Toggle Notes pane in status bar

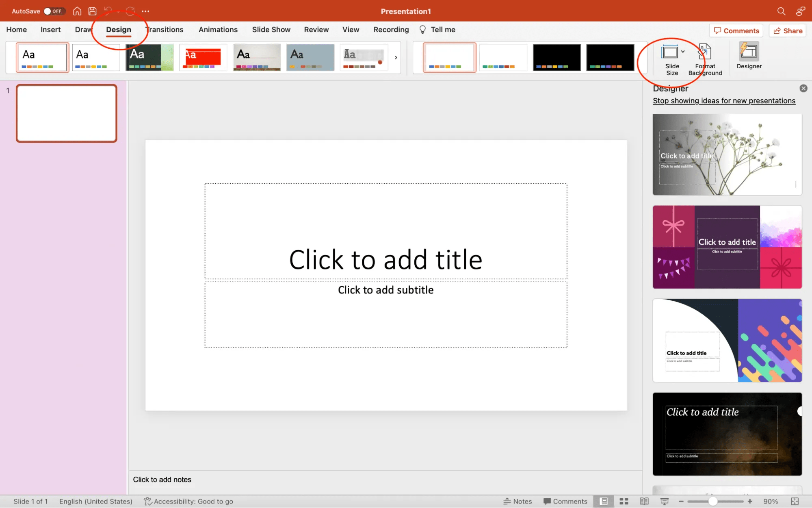point(518,501)
